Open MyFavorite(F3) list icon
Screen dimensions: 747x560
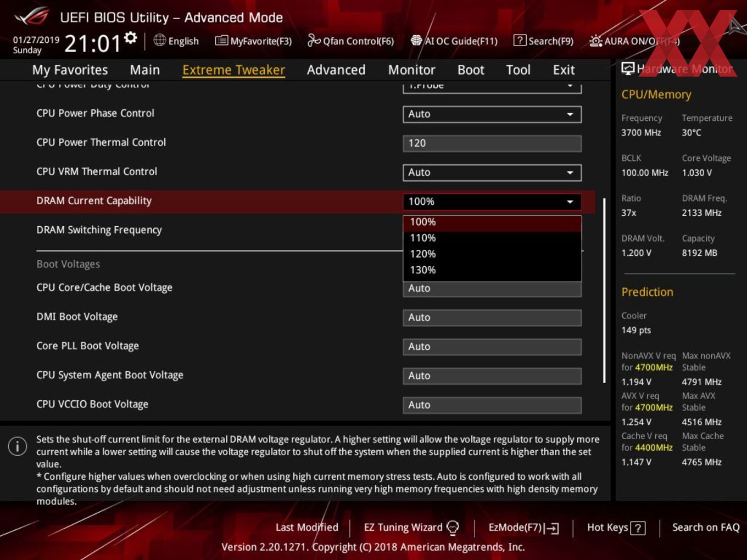[221, 41]
